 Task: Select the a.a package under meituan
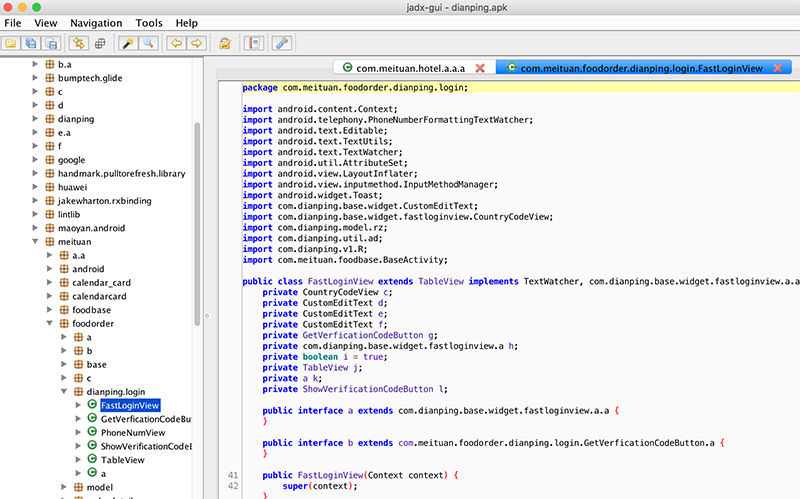[79, 255]
